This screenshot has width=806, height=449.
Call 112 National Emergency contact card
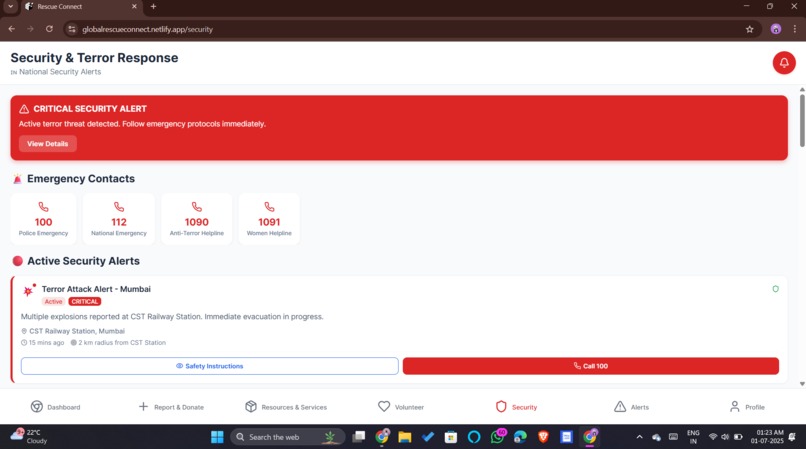pyautogui.click(x=119, y=219)
